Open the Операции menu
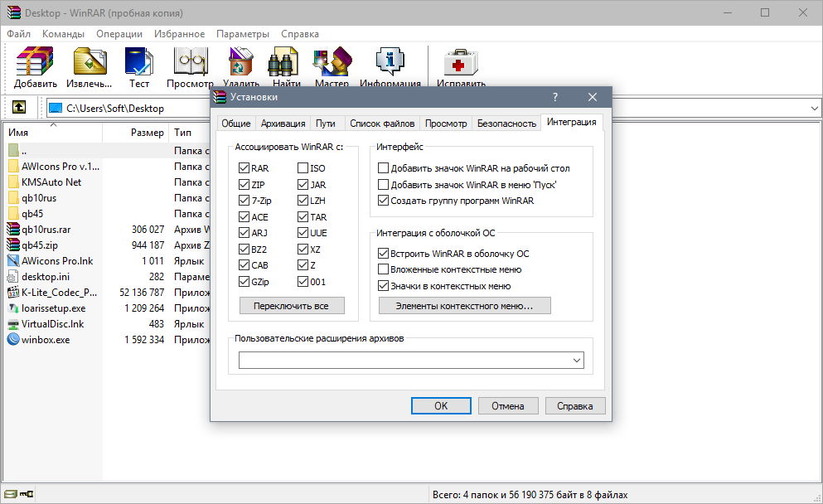Image resolution: width=823 pixels, height=504 pixels. tap(119, 34)
